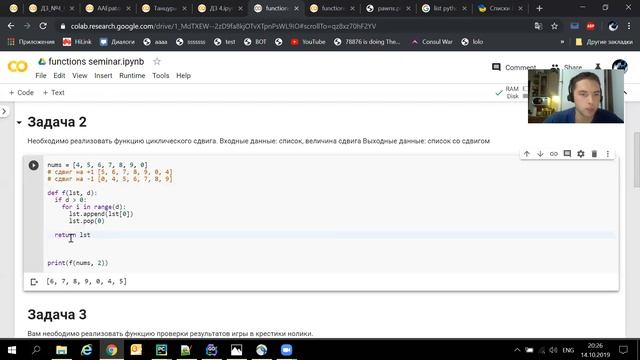Switch to the Тандур tab
The image size is (640, 360).
[x=164, y=8]
